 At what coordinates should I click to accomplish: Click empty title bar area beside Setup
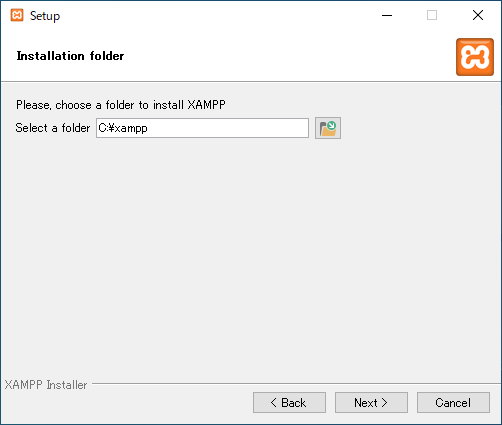point(217,15)
